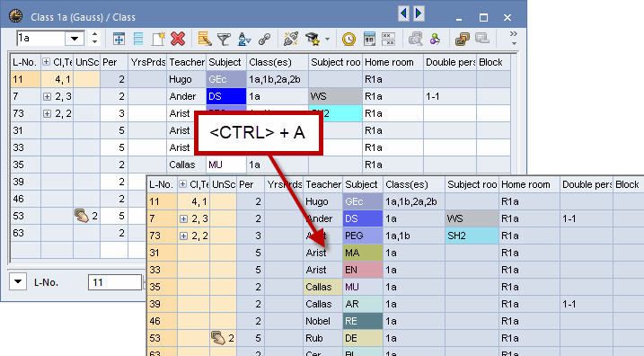Expand lesson 73 row in the lower table
Viewport: 644px width, 356px height.
coord(183,236)
